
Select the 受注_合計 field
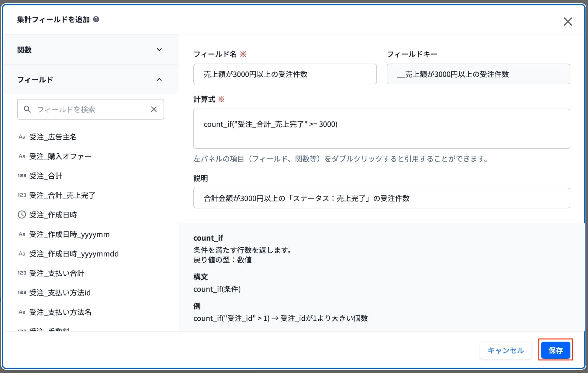(x=46, y=176)
